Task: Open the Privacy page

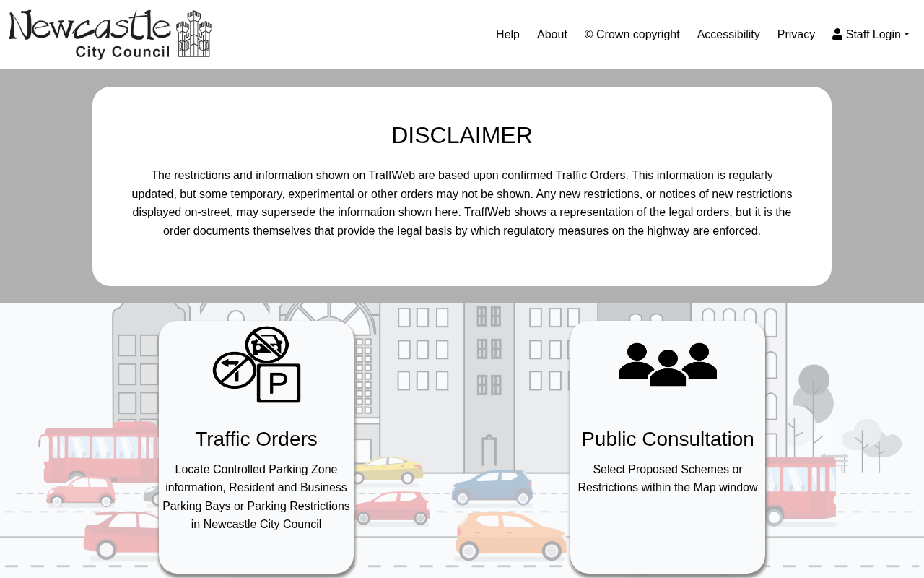Action: point(796,35)
